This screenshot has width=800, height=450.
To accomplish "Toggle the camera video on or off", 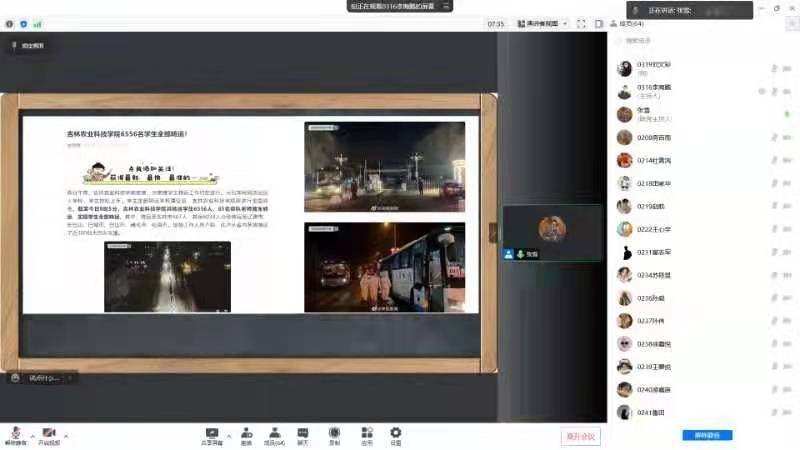I will 49,435.
